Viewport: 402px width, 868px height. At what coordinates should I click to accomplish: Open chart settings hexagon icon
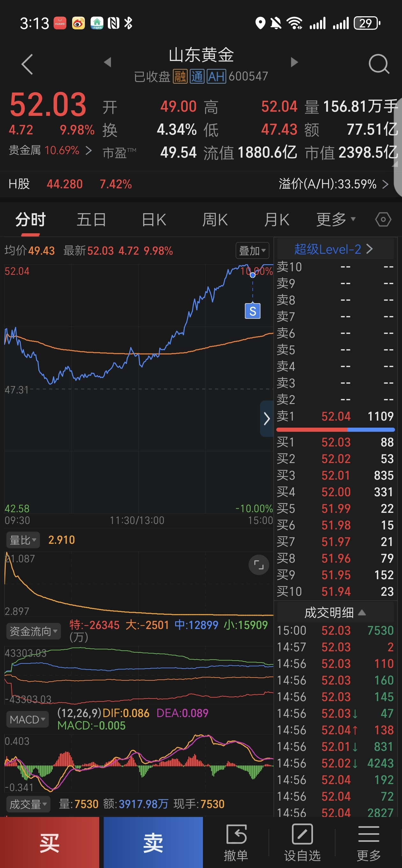pyautogui.click(x=383, y=220)
